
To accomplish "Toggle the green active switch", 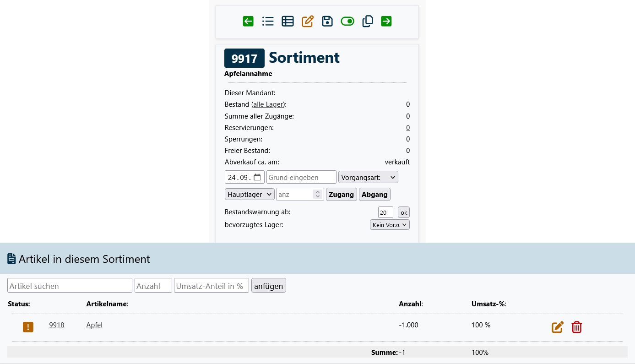I will 347,21.
